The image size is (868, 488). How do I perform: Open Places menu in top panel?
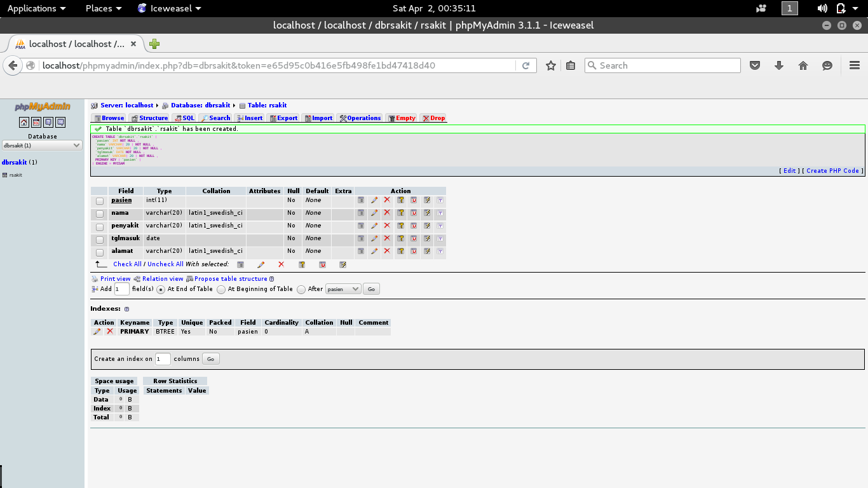(x=104, y=8)
